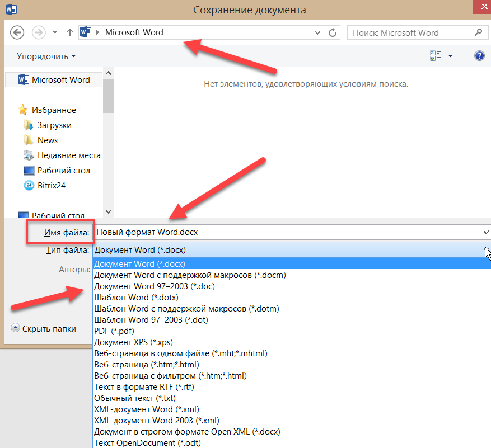Click the Back navigation arrow
Viewport: 491px width, 448px height.
(17, 32)
